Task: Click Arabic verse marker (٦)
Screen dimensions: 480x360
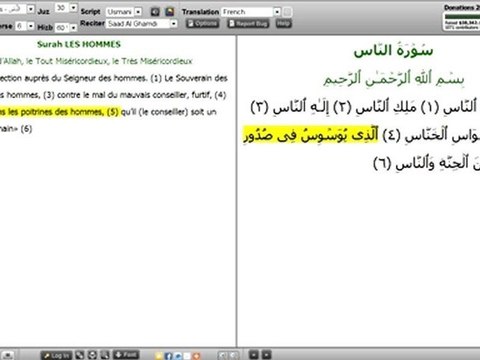Action: [382, 163]
